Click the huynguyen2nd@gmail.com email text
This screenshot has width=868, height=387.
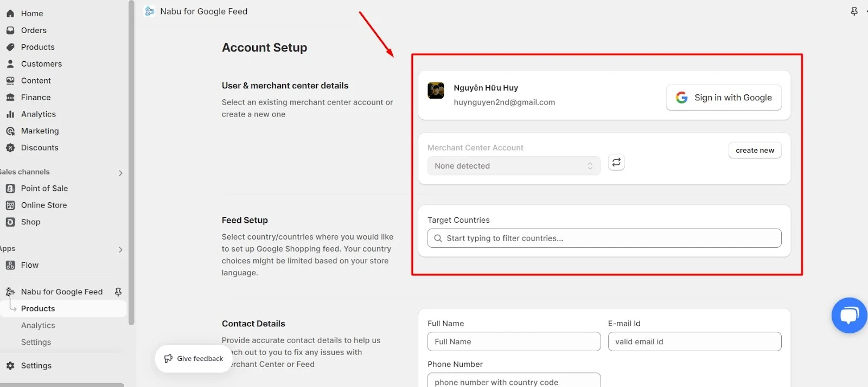tap(504, 102)
